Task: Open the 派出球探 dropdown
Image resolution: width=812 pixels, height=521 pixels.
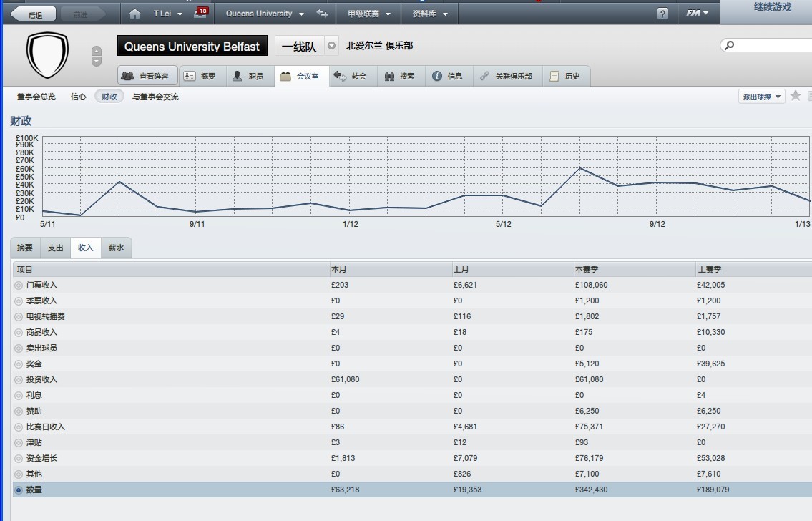Action: [x=761, y=97]
